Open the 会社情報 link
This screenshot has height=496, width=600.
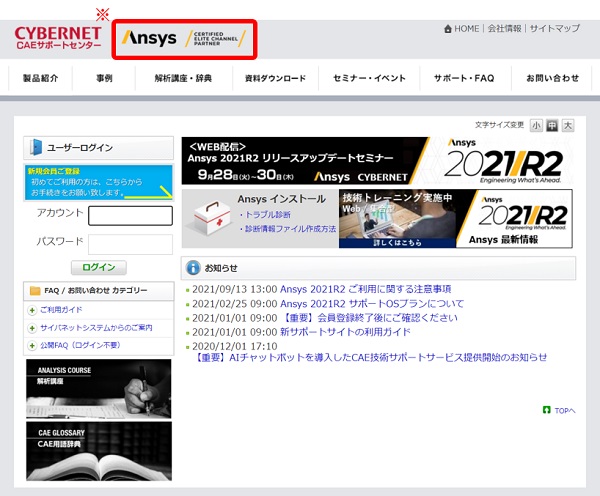click(504, 28)
